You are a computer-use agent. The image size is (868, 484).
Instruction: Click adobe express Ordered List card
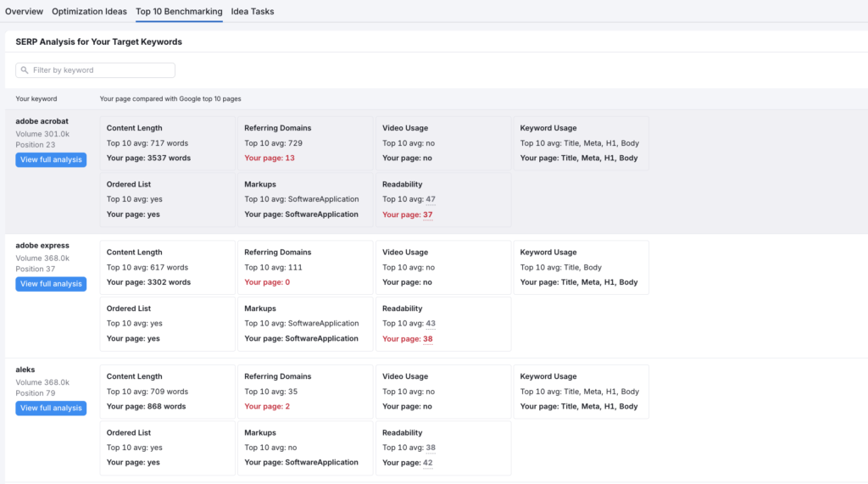[x=168, y=324]
